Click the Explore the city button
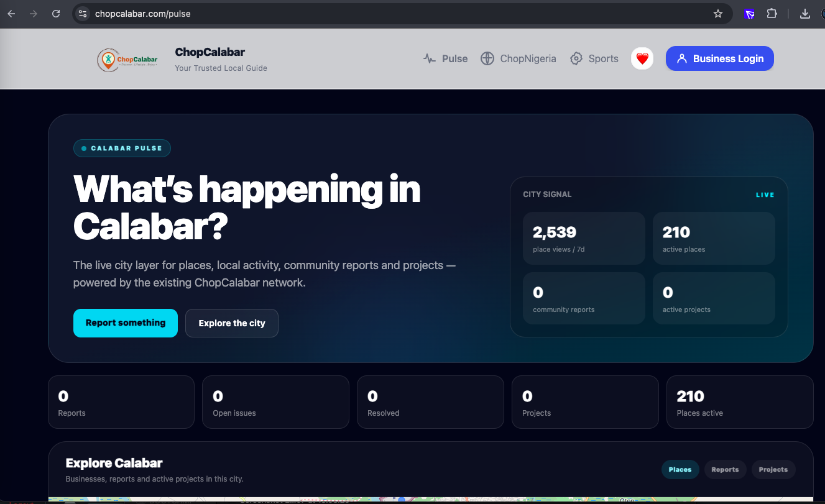The image size is (825, 504). click(232, 323)
